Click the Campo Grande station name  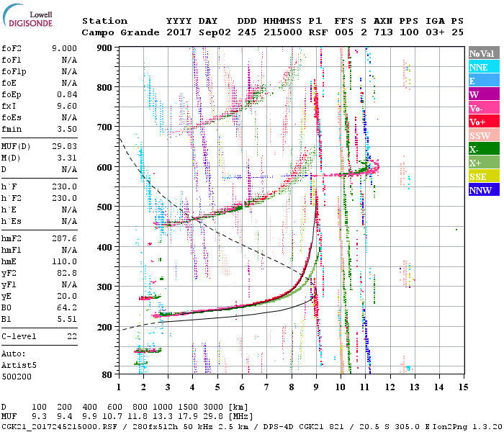click(x=120, y=32)
